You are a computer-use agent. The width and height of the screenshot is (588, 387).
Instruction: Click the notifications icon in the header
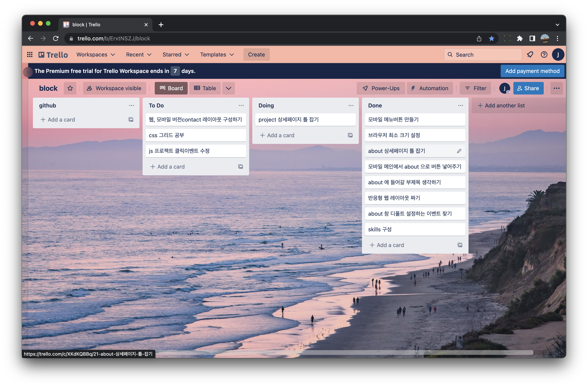click(x=530, y=54)
